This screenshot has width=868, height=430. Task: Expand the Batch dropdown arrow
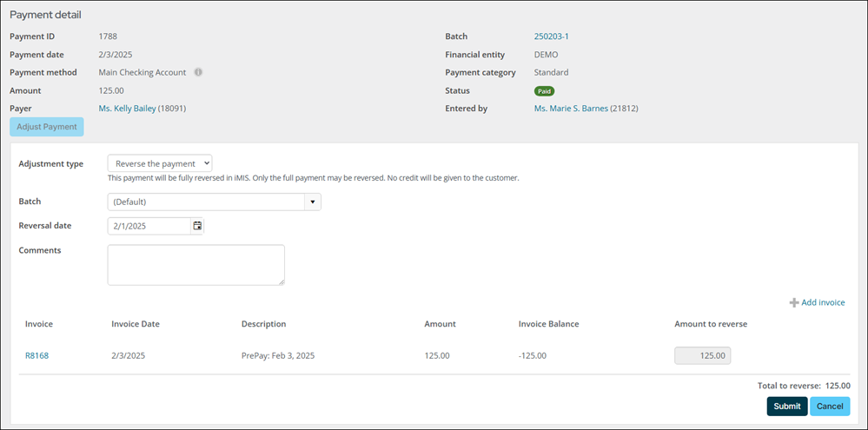pyautogui.click(x=313, y=202)
